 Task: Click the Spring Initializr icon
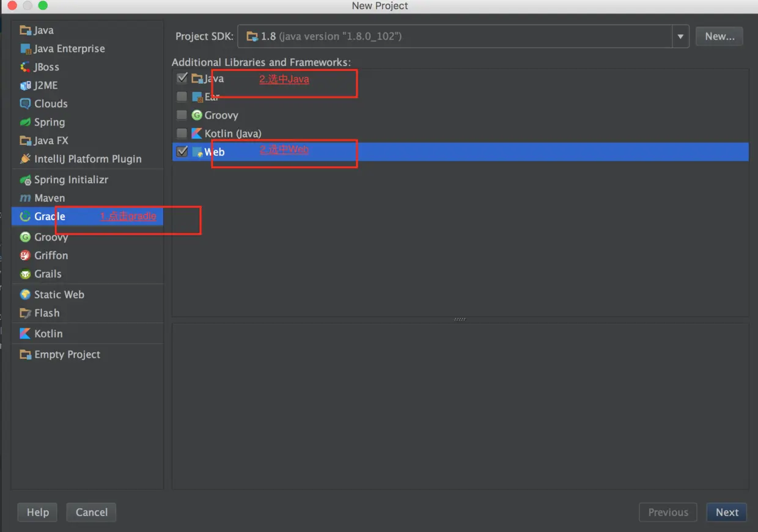coord(25,180)
